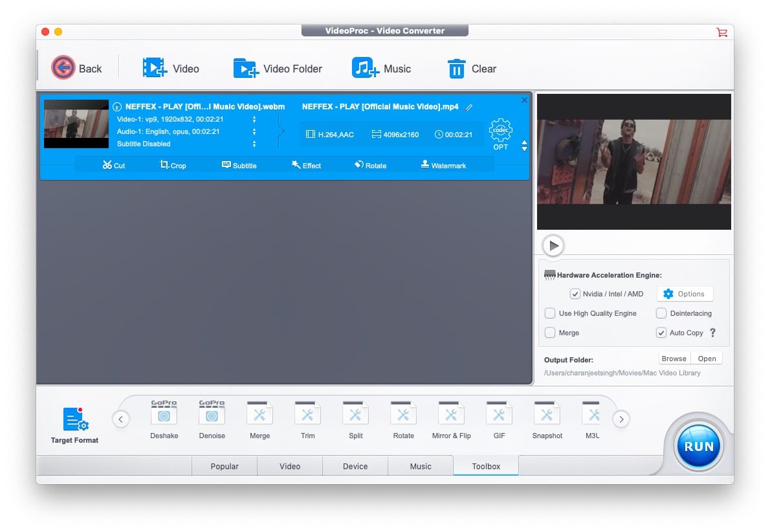Image resolution: width=770 pixels, height=532 pixels.
Task: Open the Target Format icon
Action: pos(75,419)
